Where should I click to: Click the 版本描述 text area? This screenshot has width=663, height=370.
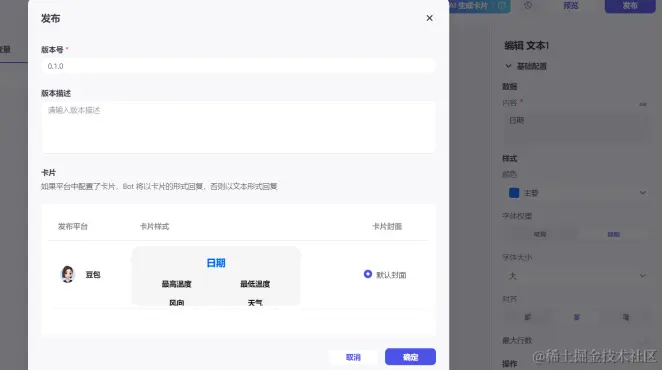[238, 127]
